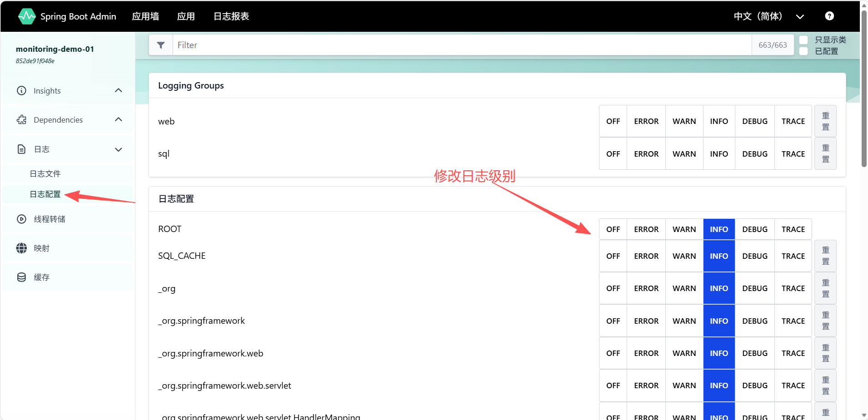The width and height of the screenshot is (868, 420).
Task: Set ROOT logger to DEBUG
Action: 755,229
